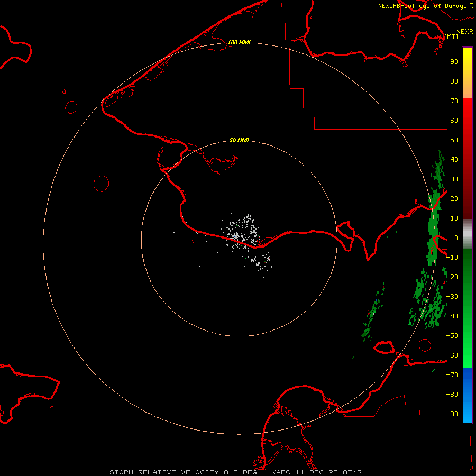The width and height of the screenshot is (476, 476).
Task: Click the positive "20" scale value
Action: point(454,198)
